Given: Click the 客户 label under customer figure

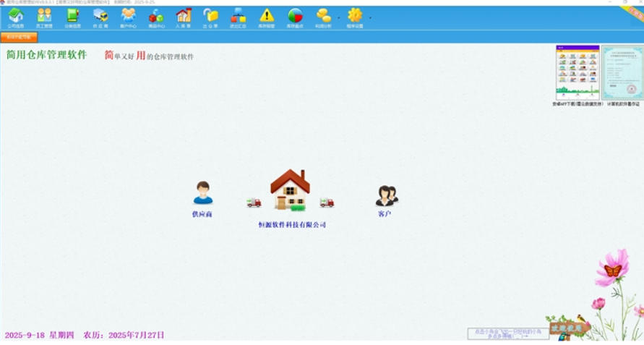Looking at the screenshot, I should point(385,214).
